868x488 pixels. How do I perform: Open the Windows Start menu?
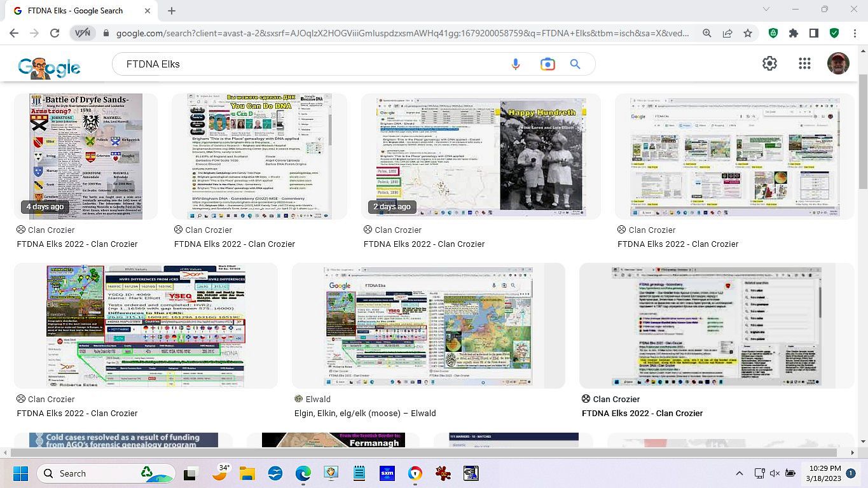point(20,473)
